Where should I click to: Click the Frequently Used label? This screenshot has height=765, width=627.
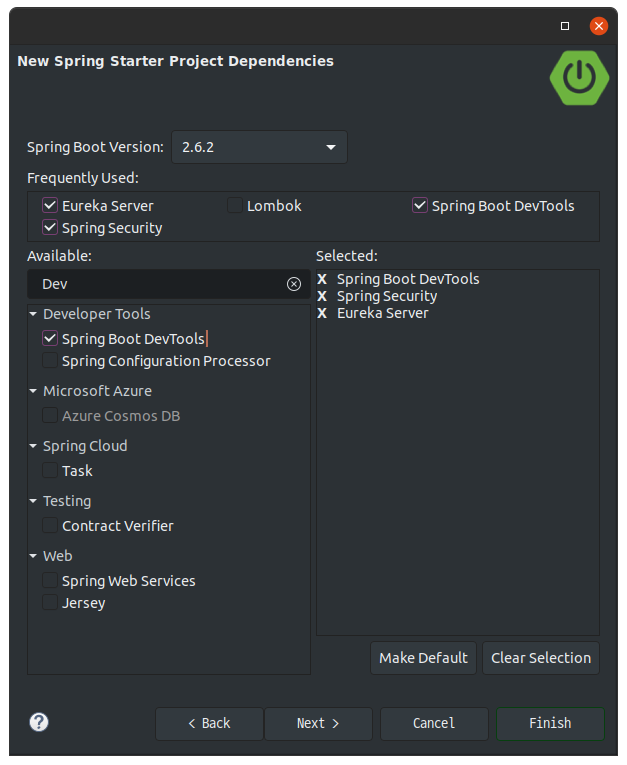[83, 178]
